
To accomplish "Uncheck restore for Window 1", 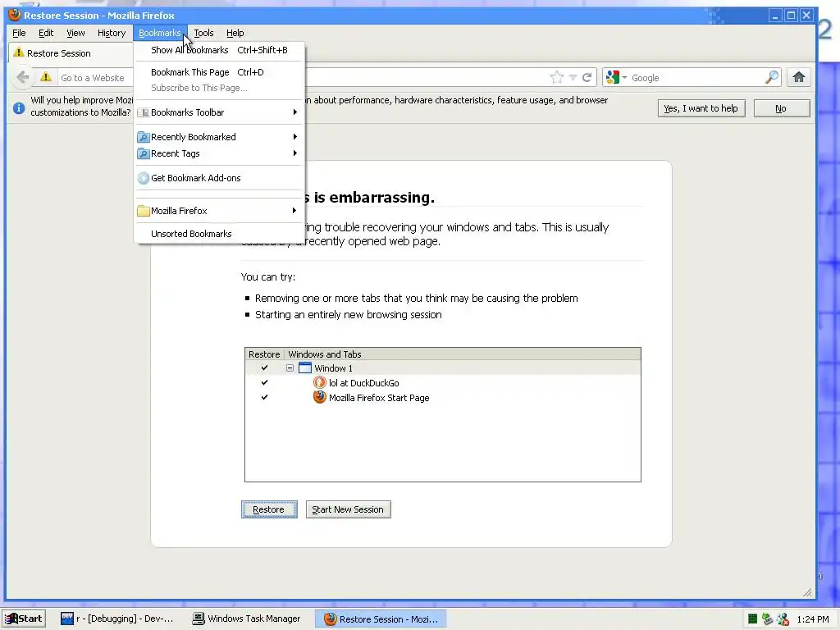I will pos(264,368).
